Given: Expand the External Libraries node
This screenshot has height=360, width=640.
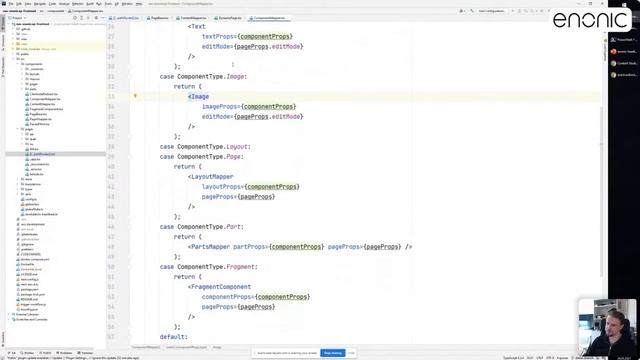Looking at the screenshot, I should [9, 314].
